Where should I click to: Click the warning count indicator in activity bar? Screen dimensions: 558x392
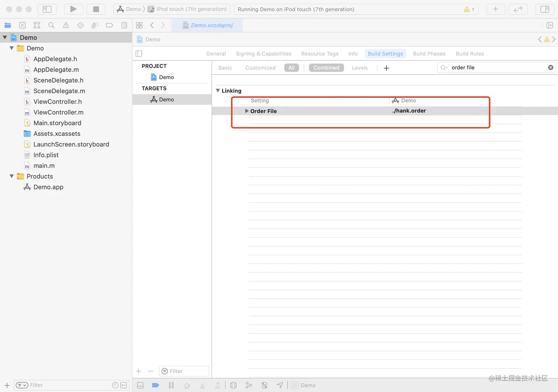click(x=469, y=9)
